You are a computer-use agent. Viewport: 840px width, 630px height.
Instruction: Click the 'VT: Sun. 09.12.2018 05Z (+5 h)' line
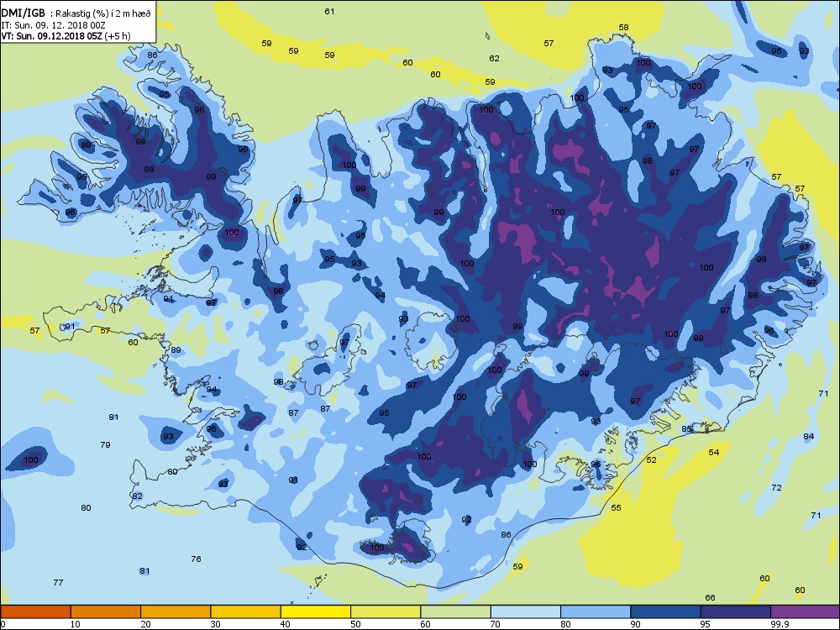66,36
